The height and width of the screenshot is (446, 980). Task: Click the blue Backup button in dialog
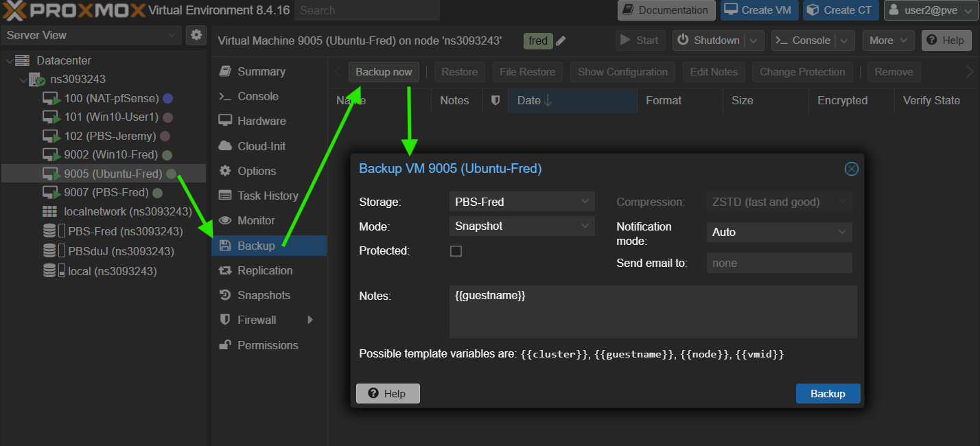827,393
